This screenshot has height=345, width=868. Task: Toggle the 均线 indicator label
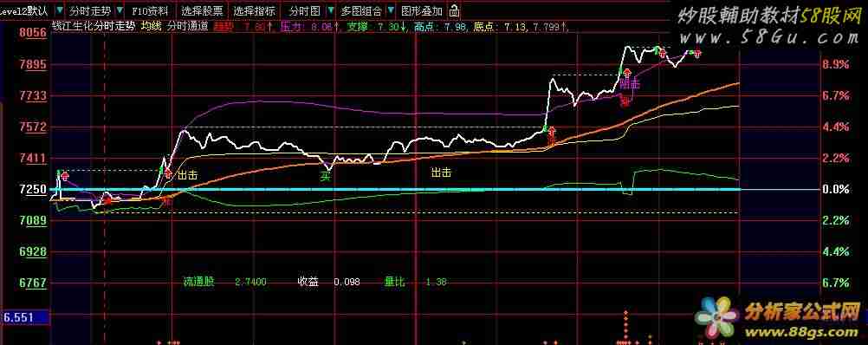click(149, 26)
